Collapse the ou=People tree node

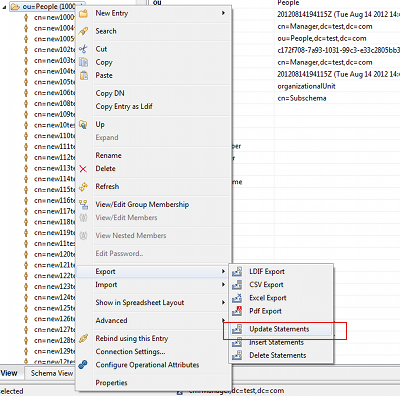pyautogui.click(x=4, y=7)
